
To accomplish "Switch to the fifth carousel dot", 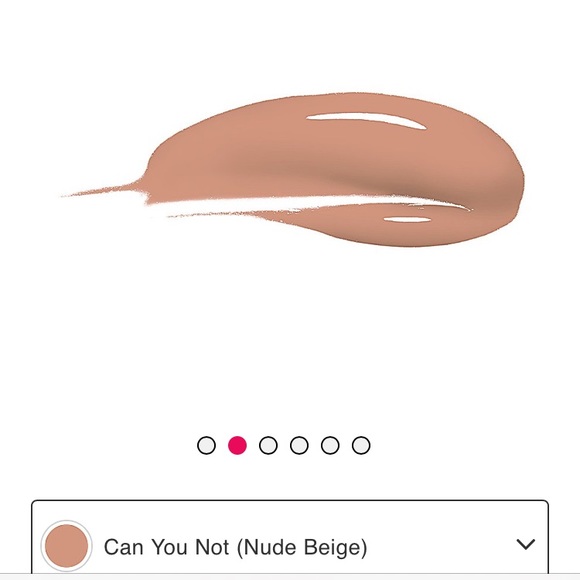I will (330, 445).
